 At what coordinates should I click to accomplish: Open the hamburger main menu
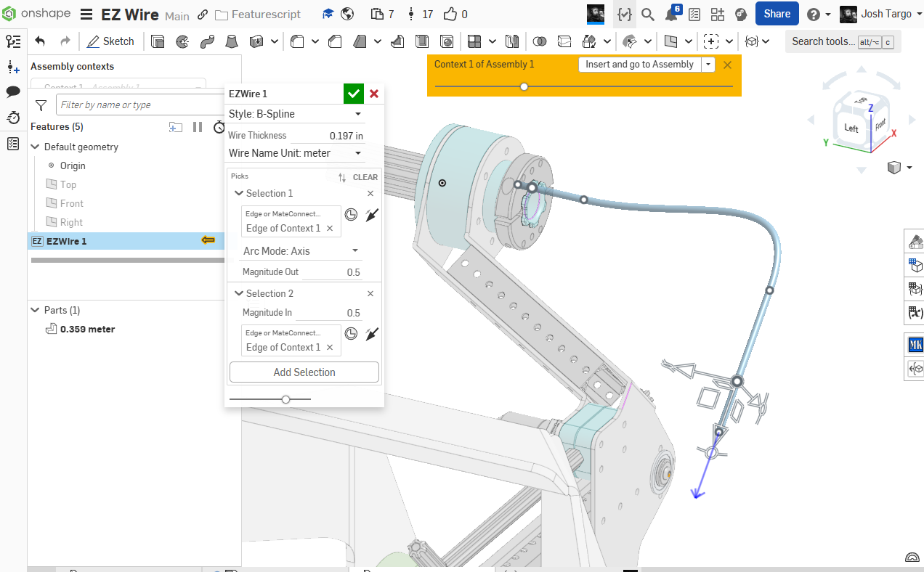point(86,15)
